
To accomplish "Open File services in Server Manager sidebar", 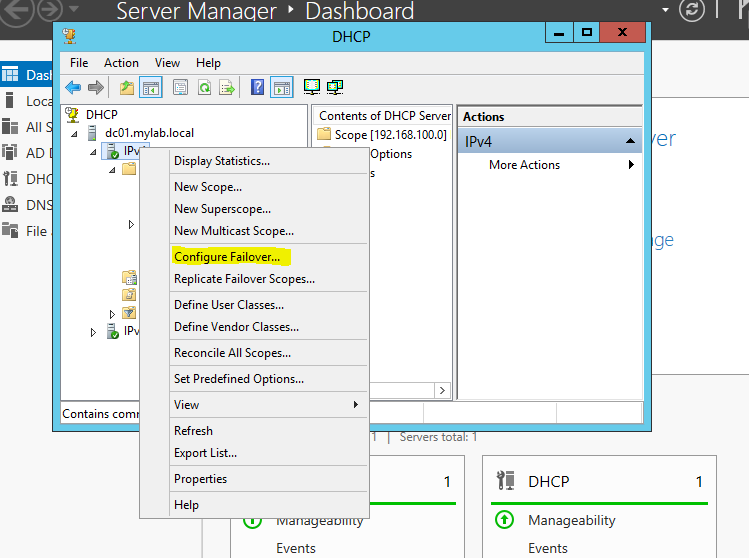I will pyautogui.click(x=26, y=231).
